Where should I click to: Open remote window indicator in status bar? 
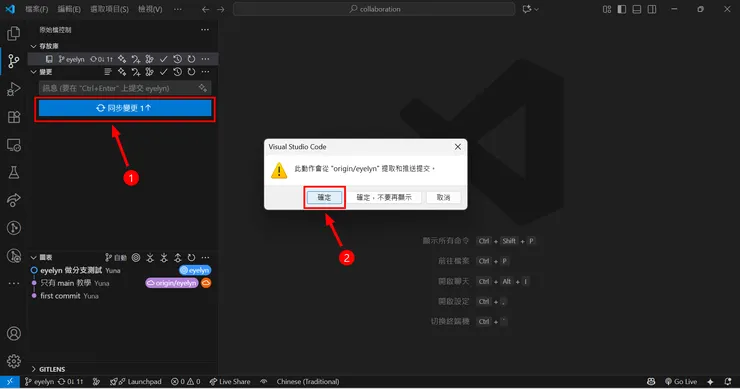coord(9,381)
